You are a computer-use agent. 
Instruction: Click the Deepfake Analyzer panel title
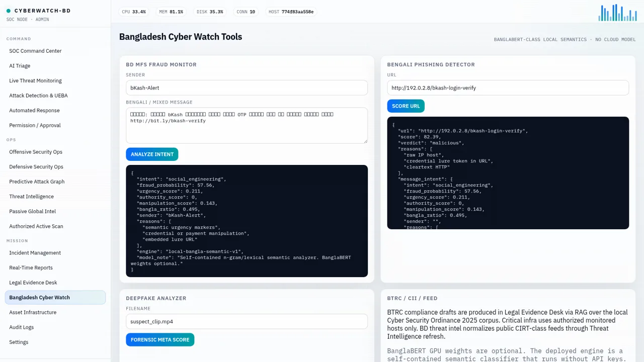point(156,298)
